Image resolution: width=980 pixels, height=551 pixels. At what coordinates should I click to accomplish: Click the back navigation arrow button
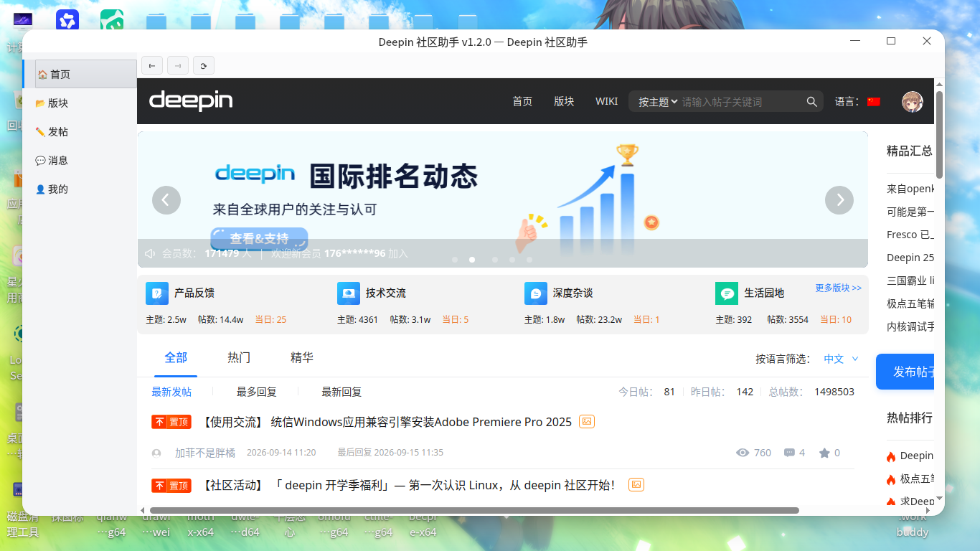pyautogui.click(x=152, y=65)
